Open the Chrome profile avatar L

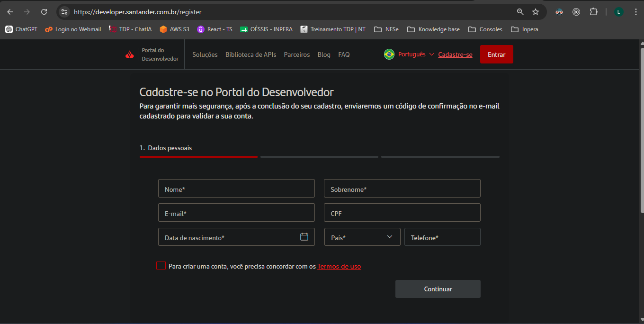click(618, 12)
